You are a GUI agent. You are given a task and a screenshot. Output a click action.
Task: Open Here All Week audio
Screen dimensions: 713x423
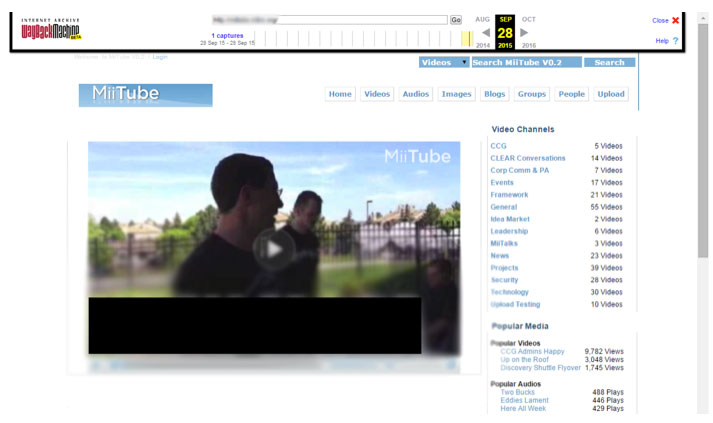click(x=523, y=408)
